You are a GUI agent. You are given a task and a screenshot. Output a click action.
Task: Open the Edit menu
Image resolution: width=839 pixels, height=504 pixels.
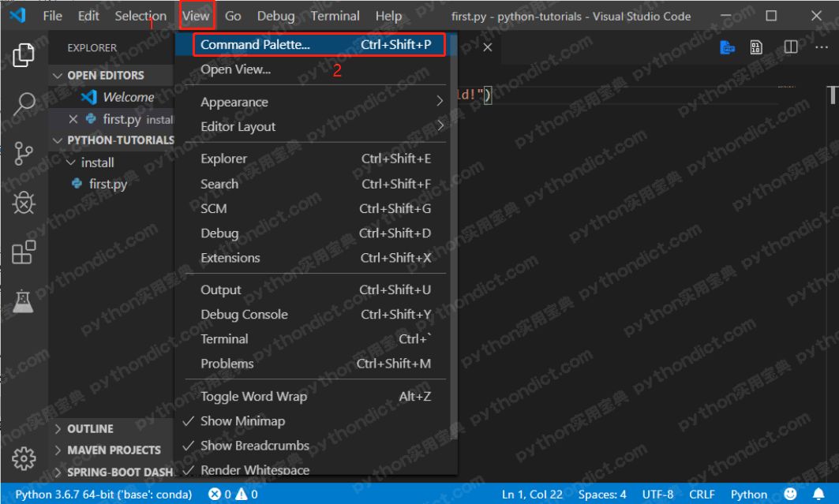tap(88, 16)
